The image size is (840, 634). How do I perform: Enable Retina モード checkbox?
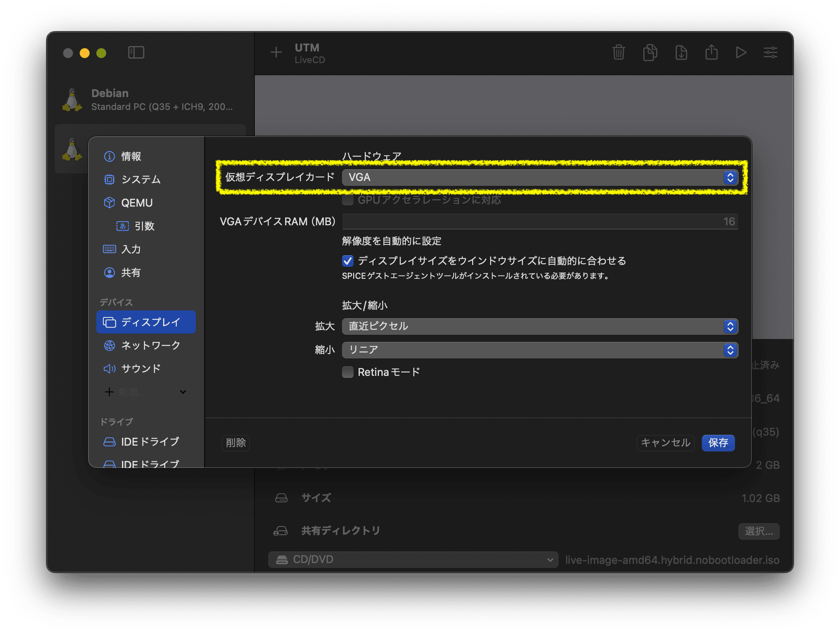pos(348,372)
